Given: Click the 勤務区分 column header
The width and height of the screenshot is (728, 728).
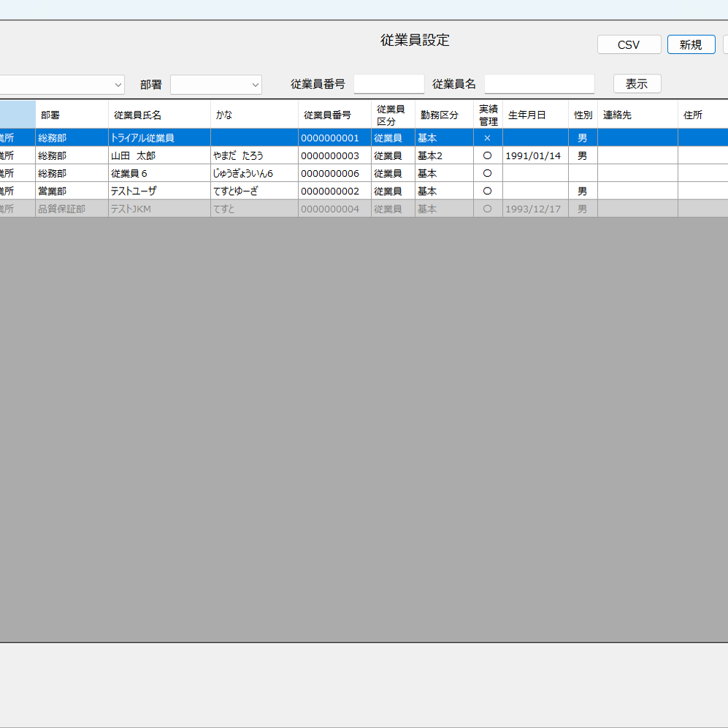Looking at the screenshot, I should click(x=442, y=114).
